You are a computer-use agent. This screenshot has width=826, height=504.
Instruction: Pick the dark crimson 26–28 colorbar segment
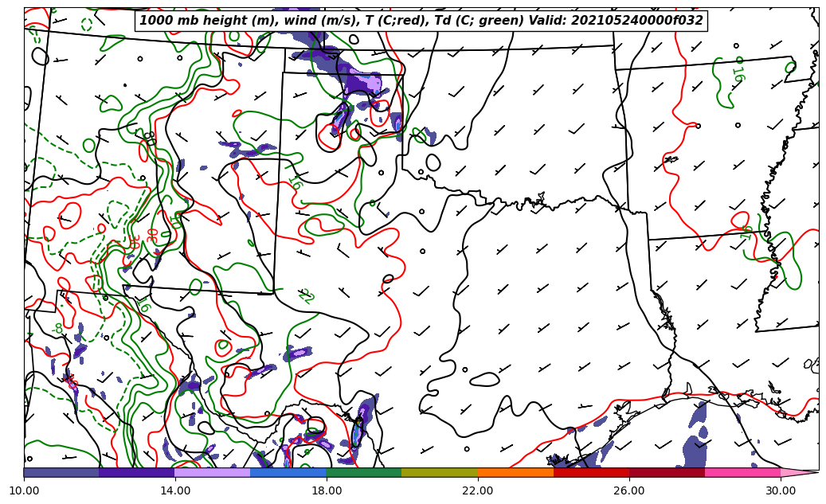click(667, 472)
